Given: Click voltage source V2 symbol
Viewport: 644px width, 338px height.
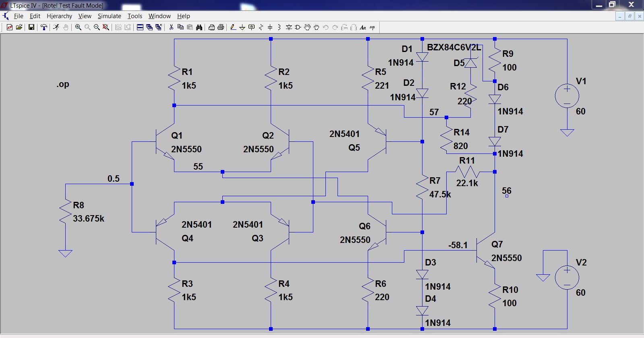Looking at the screenshot, I should [x=567, y=278].
